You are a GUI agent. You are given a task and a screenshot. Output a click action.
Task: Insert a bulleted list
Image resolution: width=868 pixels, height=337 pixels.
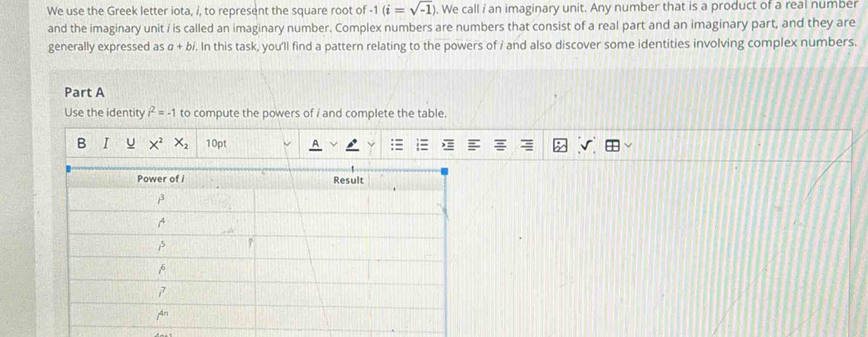[396, 146]
